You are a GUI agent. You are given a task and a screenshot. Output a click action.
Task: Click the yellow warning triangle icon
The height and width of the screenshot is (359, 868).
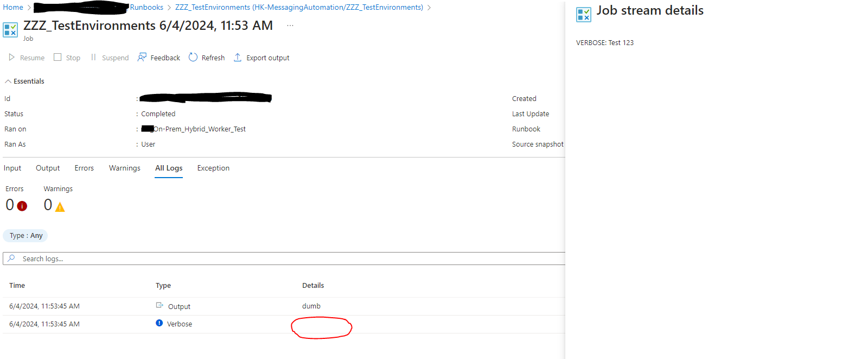click(60, 206)
